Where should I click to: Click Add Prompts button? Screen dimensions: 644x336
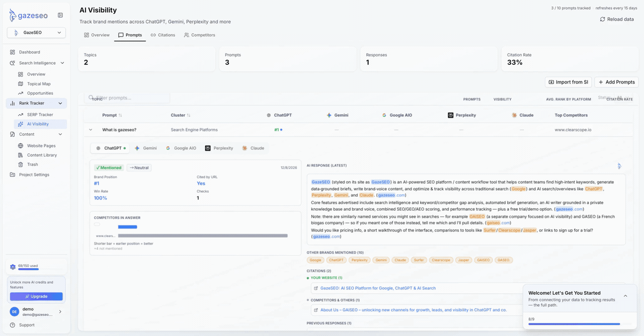point(616,82)
